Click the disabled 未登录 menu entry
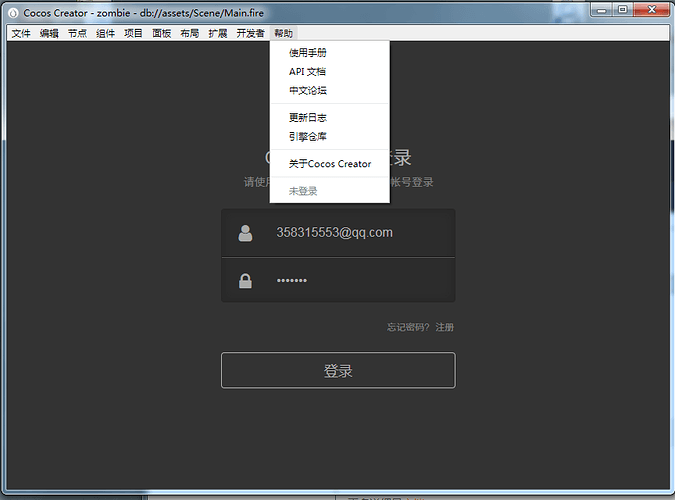 329,191
